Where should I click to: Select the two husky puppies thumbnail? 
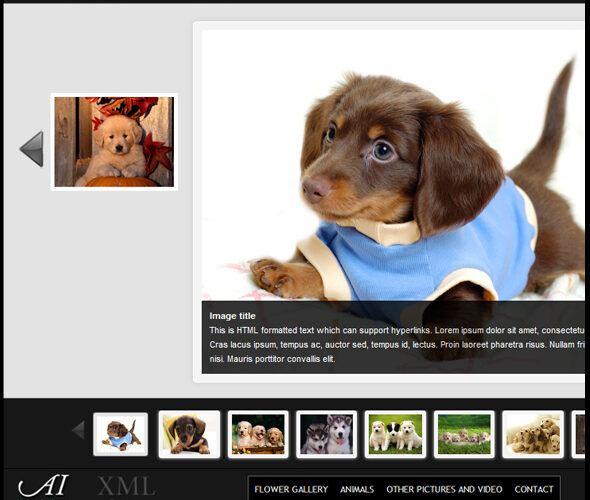click(x=327, y=434)
